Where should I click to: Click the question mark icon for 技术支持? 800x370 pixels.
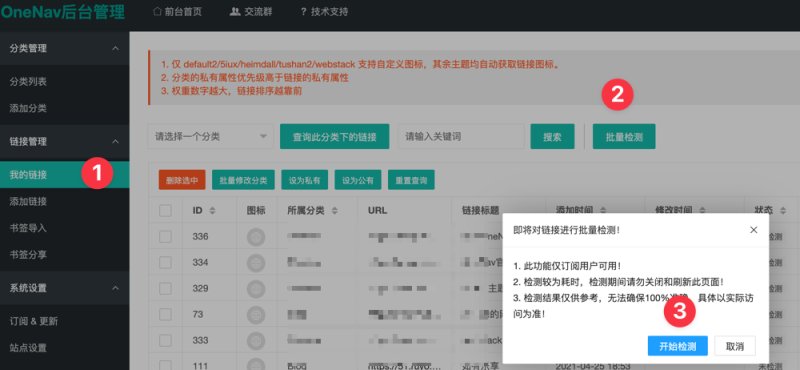point(303,12)
